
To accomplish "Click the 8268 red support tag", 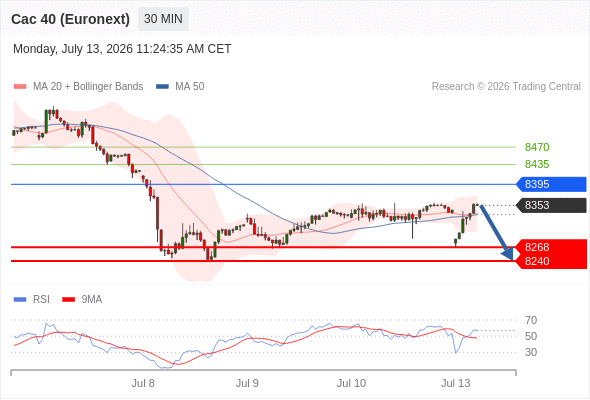I will [x=551, y=247].
